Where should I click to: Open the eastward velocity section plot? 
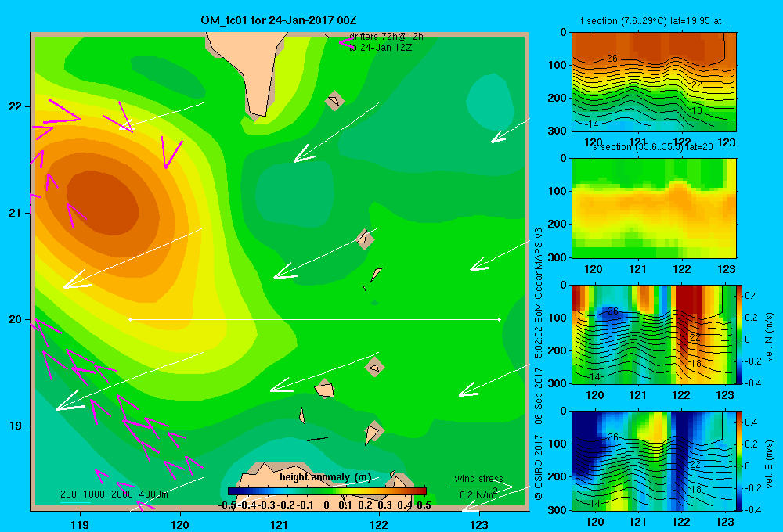[654, 461]
